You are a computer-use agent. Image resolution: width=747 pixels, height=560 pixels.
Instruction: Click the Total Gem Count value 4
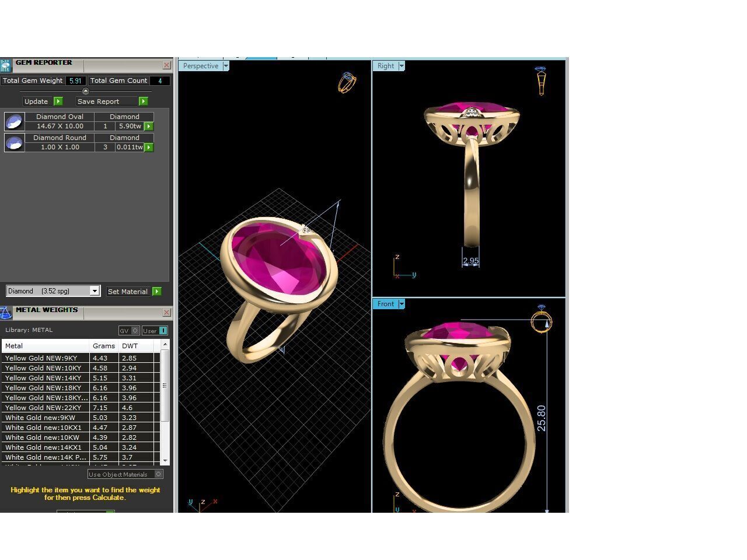[160, 81]
